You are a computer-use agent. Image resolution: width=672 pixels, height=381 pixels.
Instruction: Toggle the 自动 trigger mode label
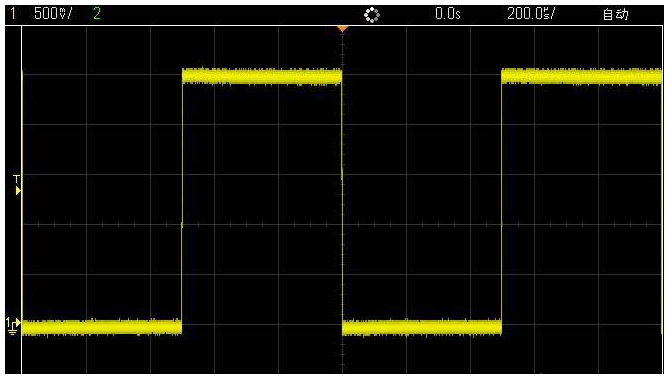click(616, 14)
